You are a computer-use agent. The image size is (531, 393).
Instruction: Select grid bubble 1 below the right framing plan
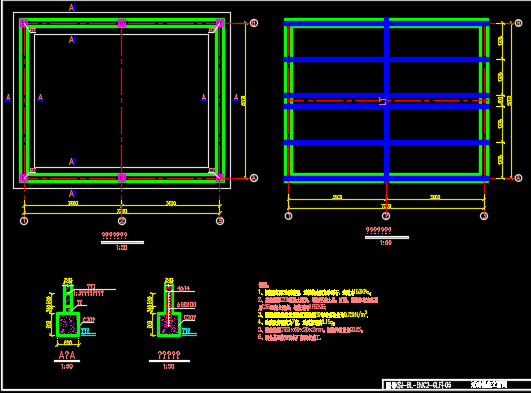click(289, 216)
